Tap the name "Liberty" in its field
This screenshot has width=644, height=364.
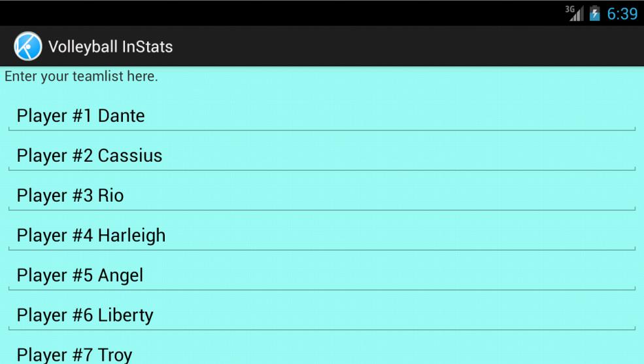tap(126, 316)
